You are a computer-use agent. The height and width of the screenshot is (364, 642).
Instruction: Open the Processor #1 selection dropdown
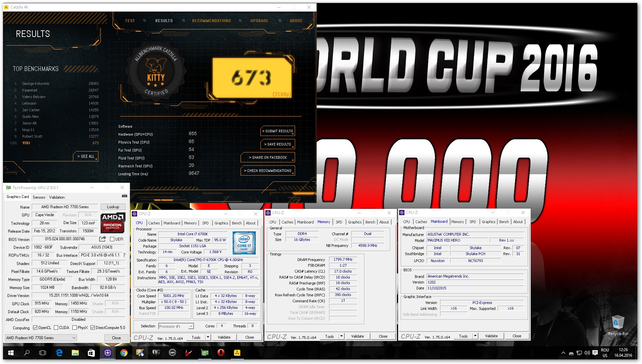pos(176,326)
